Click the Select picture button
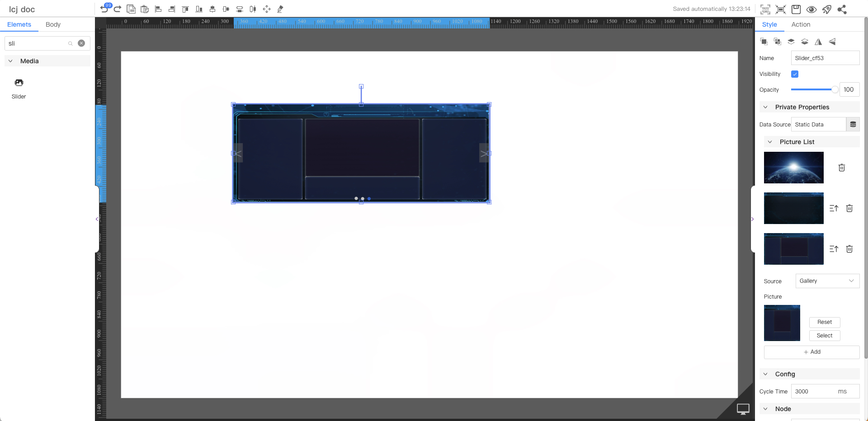This screenshot has width=868, height=421. point(825,336)
